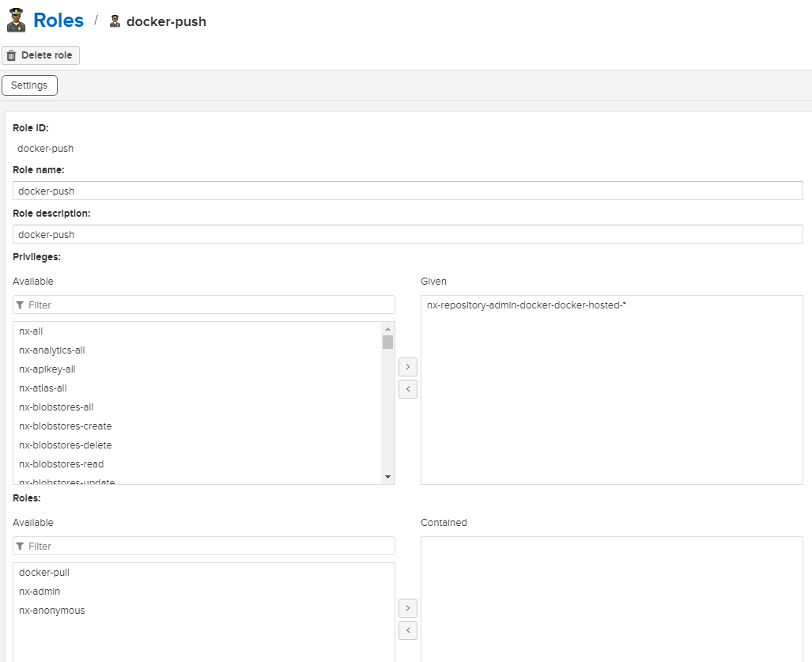
Task: Go back to Roles breadcrumb link
Action: pyautogui.click(x=58, y=21)
